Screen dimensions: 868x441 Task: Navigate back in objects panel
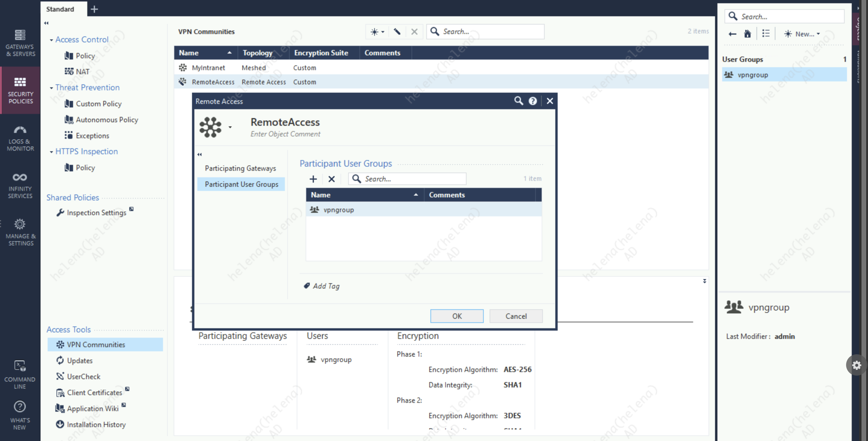point(732,34)
